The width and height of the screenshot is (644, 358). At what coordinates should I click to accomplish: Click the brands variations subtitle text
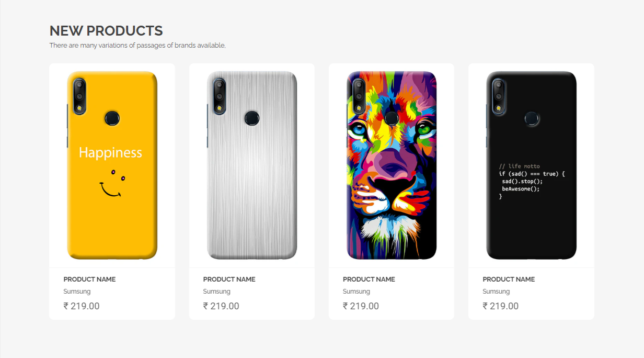click(137, 46)
